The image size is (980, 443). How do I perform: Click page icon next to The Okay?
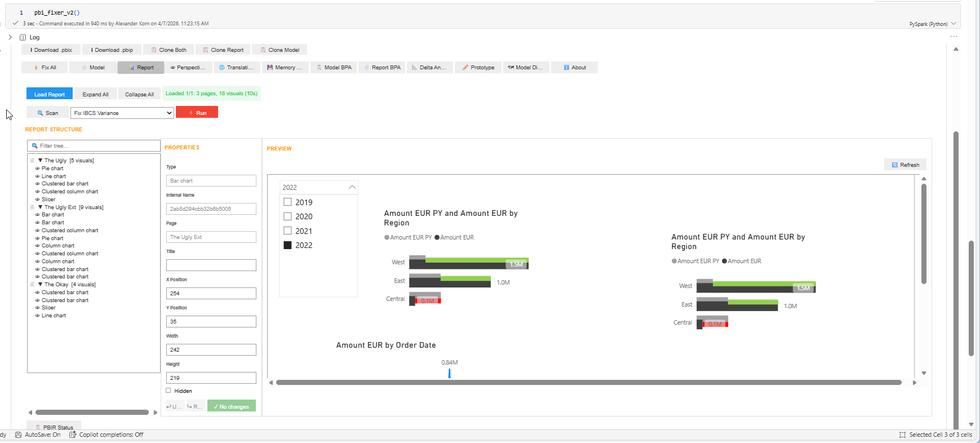coord(32,284)
